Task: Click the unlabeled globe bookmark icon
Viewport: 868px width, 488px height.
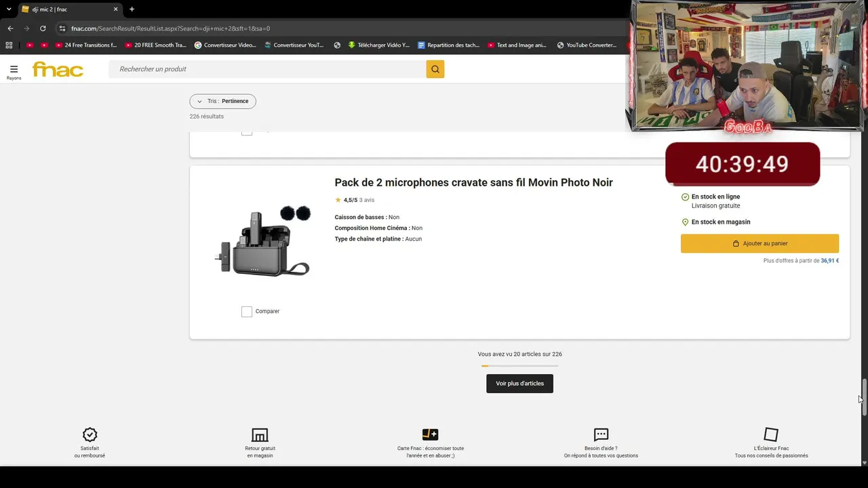Action: point(337,45)
